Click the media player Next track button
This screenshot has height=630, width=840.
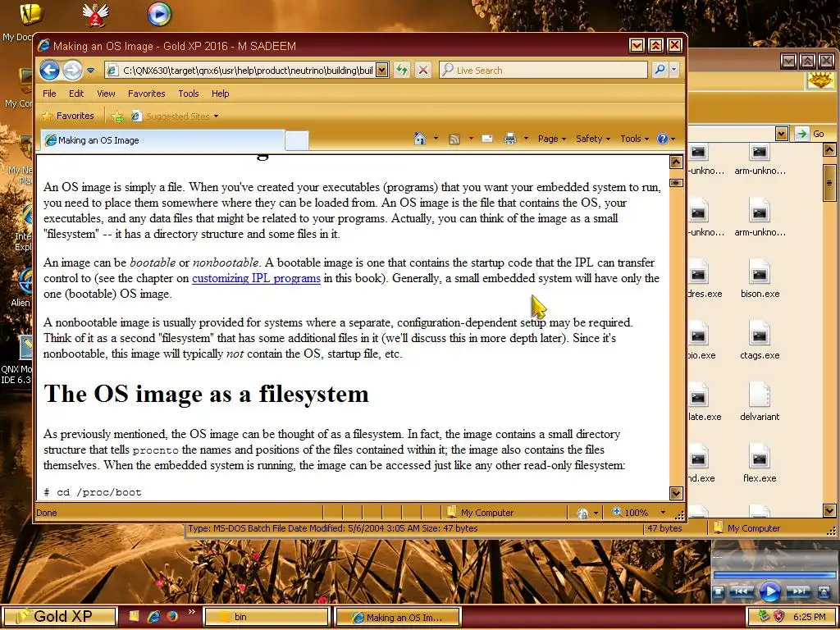(x=797, y=592)
